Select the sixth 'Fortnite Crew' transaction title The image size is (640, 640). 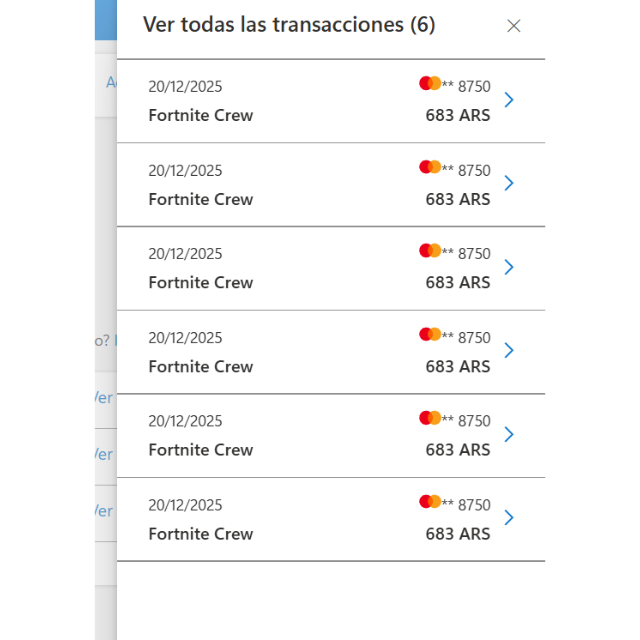(201, 533)
